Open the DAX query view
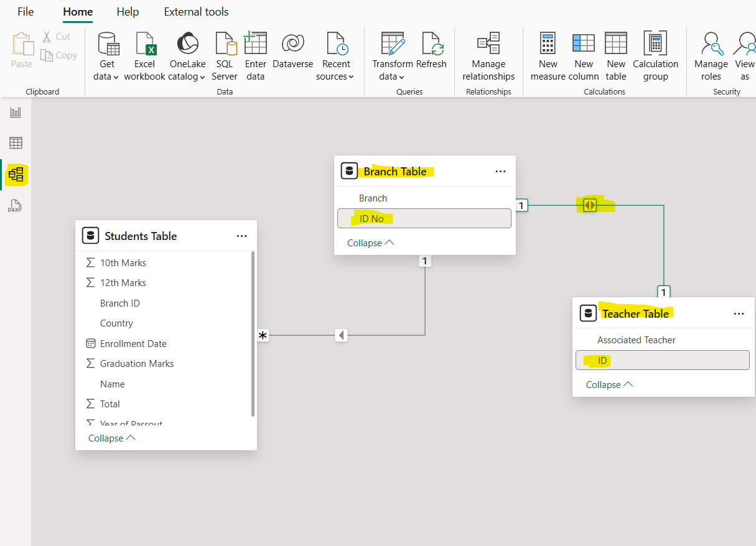The width and height of the screenshot is (756, 546). [15, 205]
